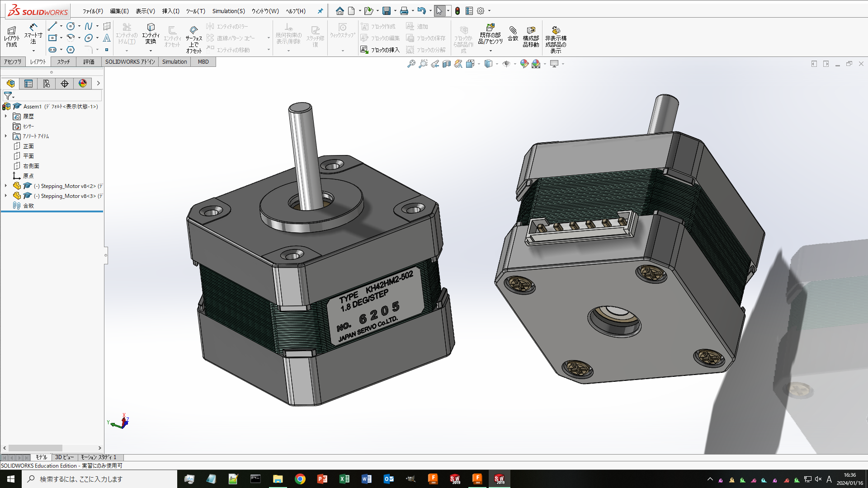Click the 合致 mate paperclip tool in ribbon
This screenshot has width=868, height=488.
pyautogui.click(x=513, y=34)
